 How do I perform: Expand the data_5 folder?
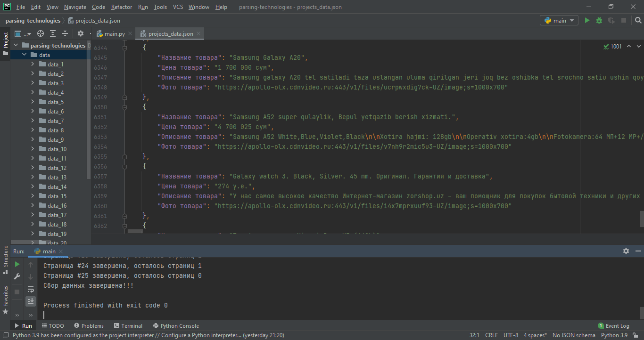(33, 102)
